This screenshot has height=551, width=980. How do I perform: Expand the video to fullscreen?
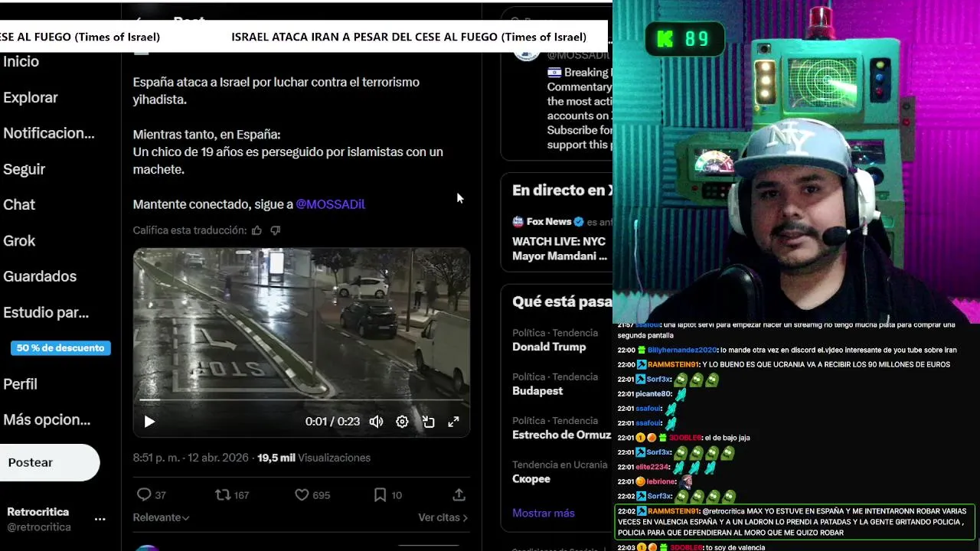click(x=453, y=422)
